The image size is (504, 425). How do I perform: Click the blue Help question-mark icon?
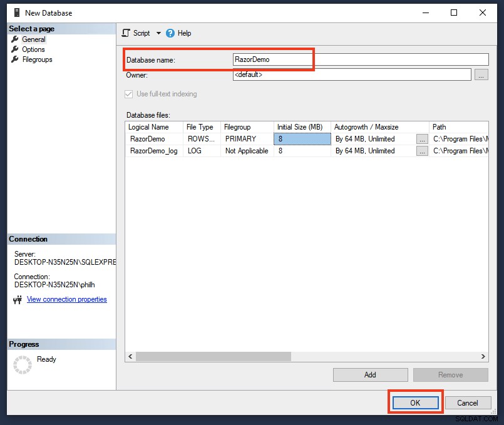[170, 33]
